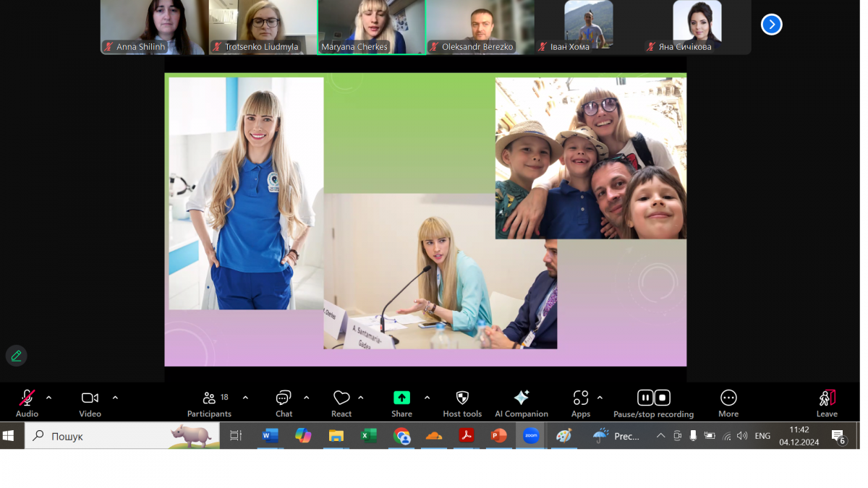The height and width of the screenshot is (488, 868).
Task: Select Maryana Cherkes video thumbnail
Action: (371, 26)
